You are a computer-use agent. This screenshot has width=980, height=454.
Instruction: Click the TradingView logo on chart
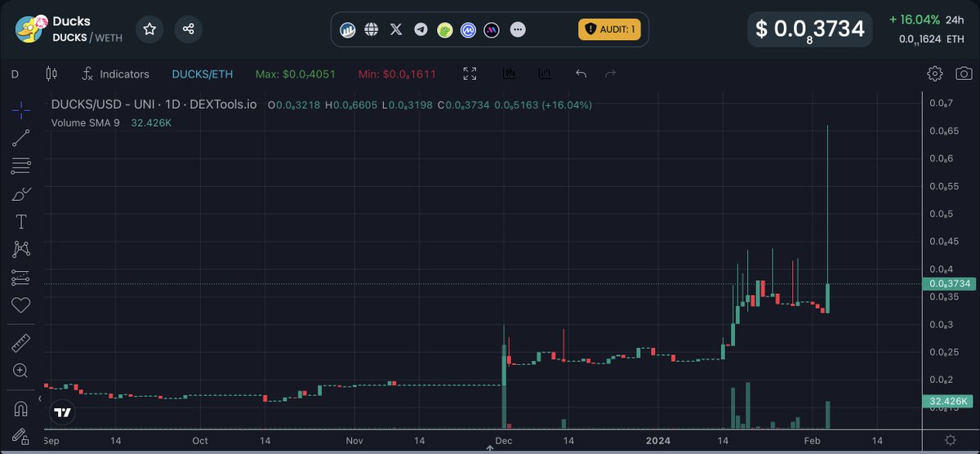click(62, 413)
